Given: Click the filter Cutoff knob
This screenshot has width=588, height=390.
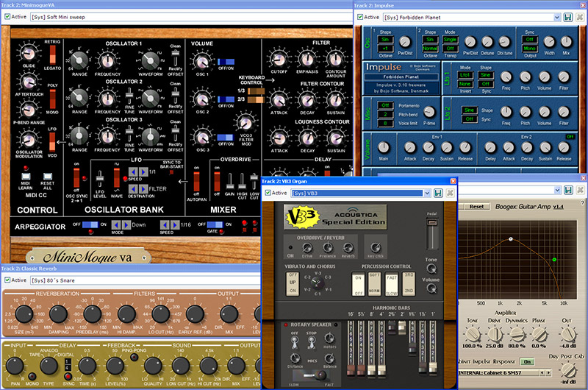Looking at the screenshot, I should [x=279, y=60].
